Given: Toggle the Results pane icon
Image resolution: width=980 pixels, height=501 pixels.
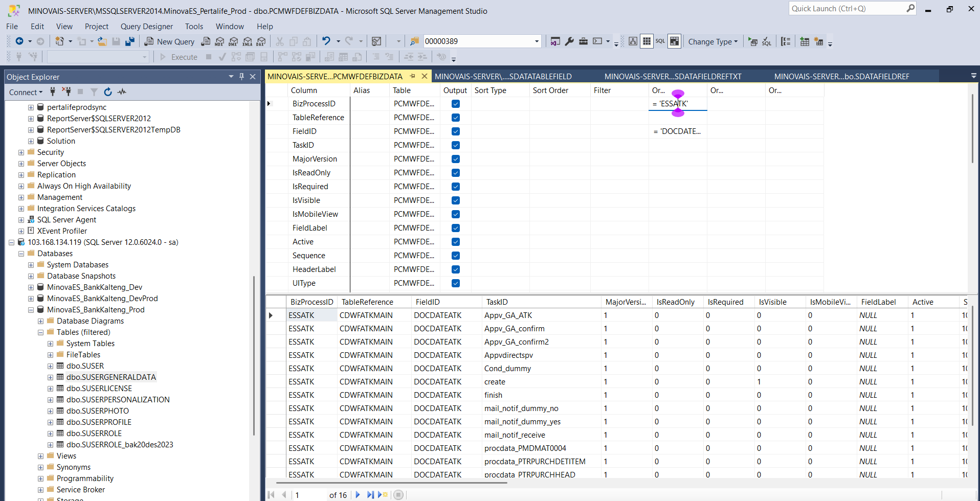Looking at the screenshot, I should 675,41.
